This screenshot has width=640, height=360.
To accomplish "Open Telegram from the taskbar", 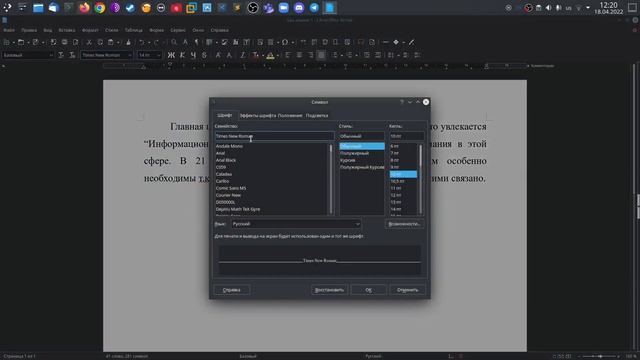I will point(314,8).
